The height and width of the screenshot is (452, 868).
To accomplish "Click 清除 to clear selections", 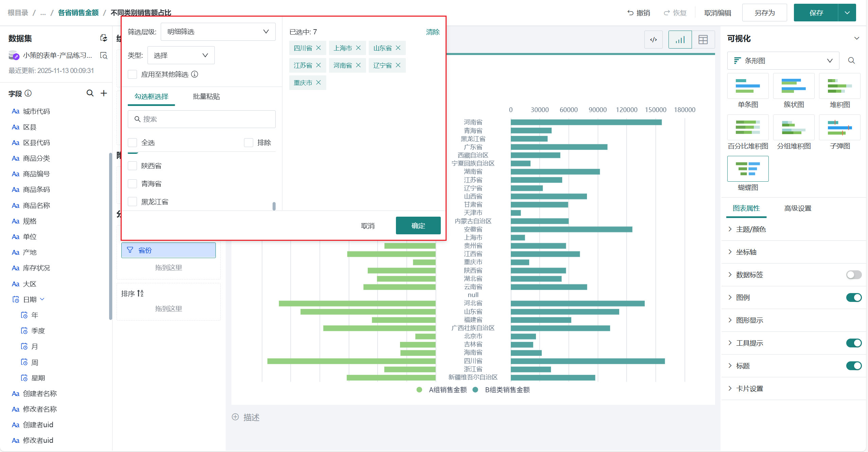I will coord(432,32).
